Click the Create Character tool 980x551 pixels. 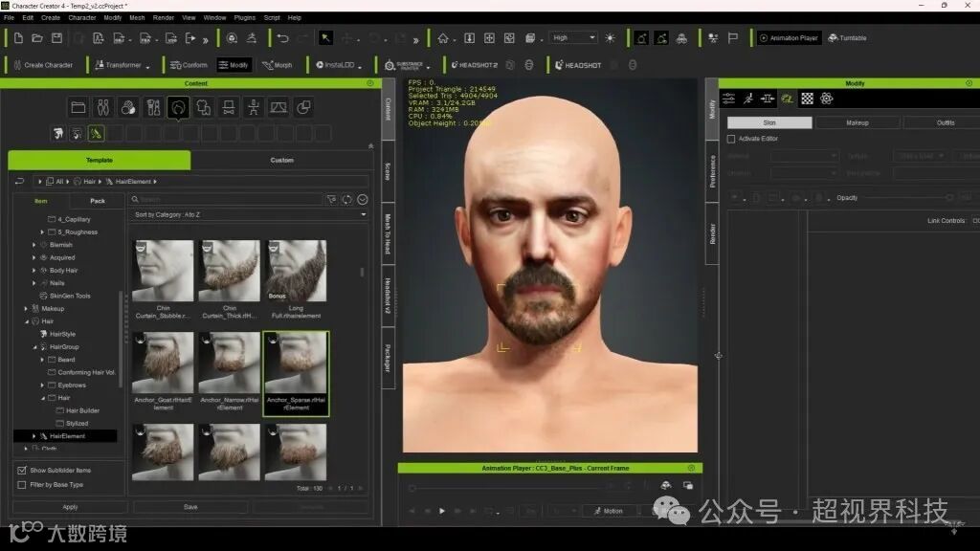click(42, 65)
